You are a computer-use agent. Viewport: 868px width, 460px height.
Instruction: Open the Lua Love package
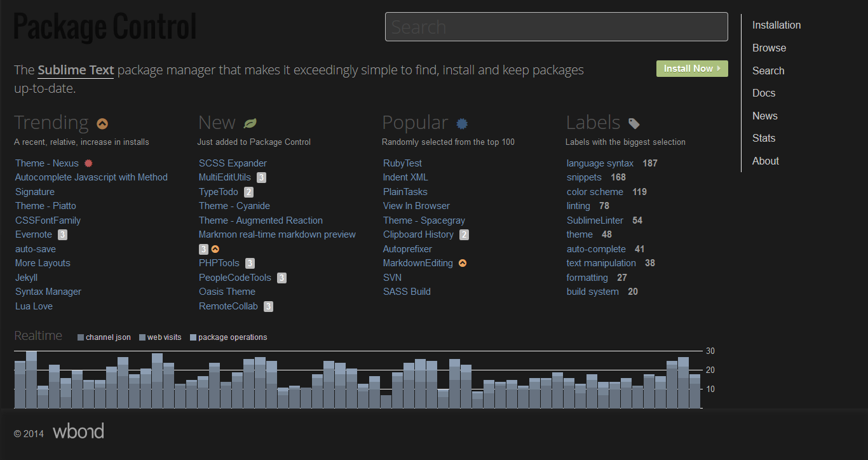[34, 306]
